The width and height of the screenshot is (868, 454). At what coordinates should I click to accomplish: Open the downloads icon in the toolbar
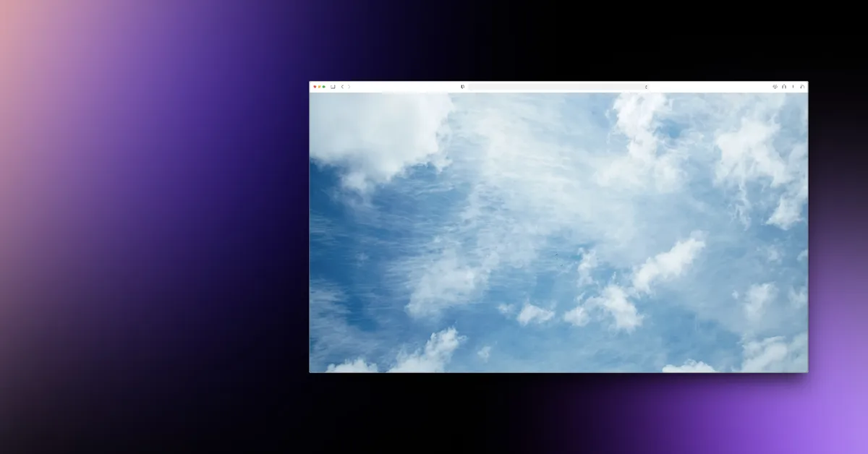point(775,87)
